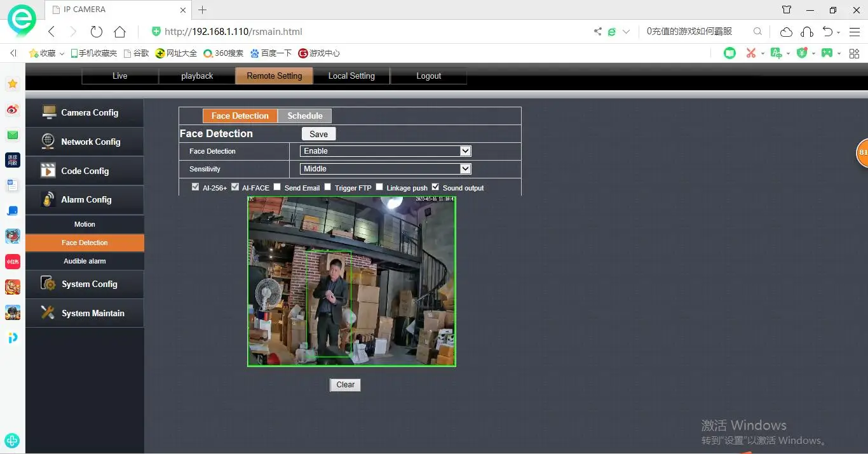Click the translate extension icon
This screenshot has height=454, width=868.
[776, 53]
